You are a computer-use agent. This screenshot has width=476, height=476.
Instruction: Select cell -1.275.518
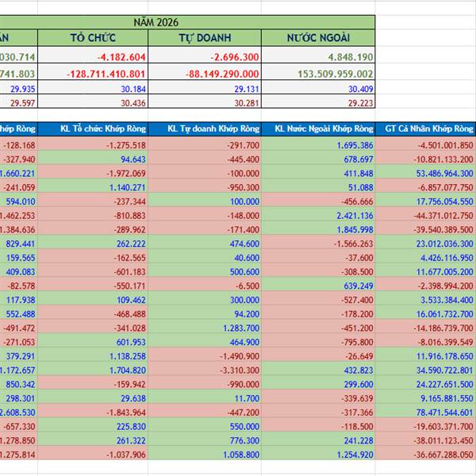click(93, 144)
